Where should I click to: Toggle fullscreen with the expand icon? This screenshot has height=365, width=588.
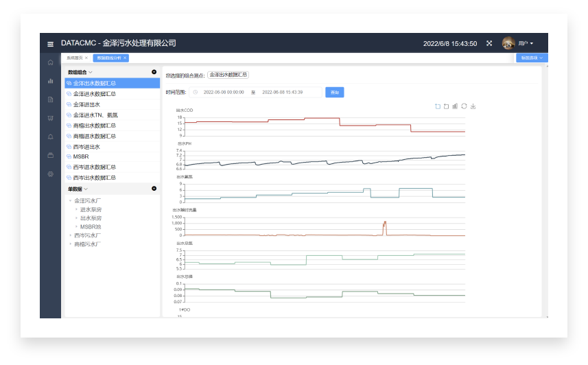(x=489, y=43)
